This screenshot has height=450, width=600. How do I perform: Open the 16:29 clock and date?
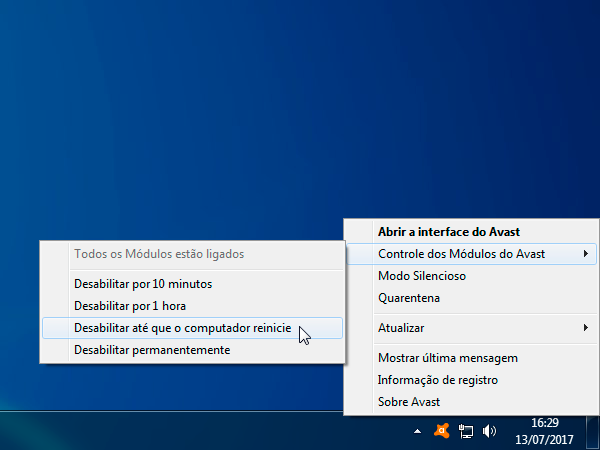click(545, 431)
